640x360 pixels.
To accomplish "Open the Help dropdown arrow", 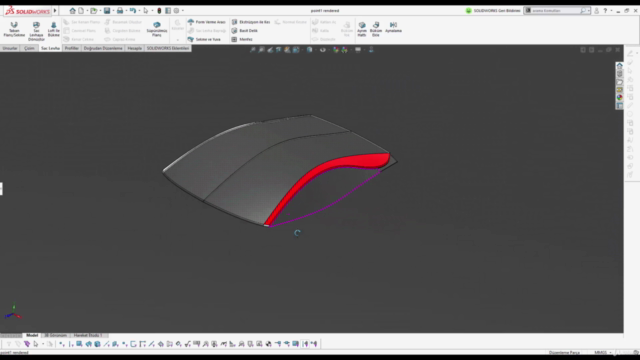I will coord(611,11).
